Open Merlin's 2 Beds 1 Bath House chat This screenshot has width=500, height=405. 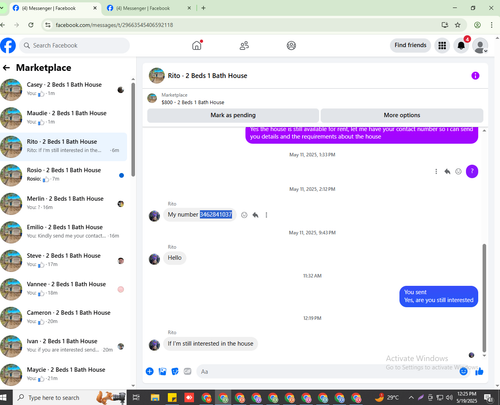(63, 203)
